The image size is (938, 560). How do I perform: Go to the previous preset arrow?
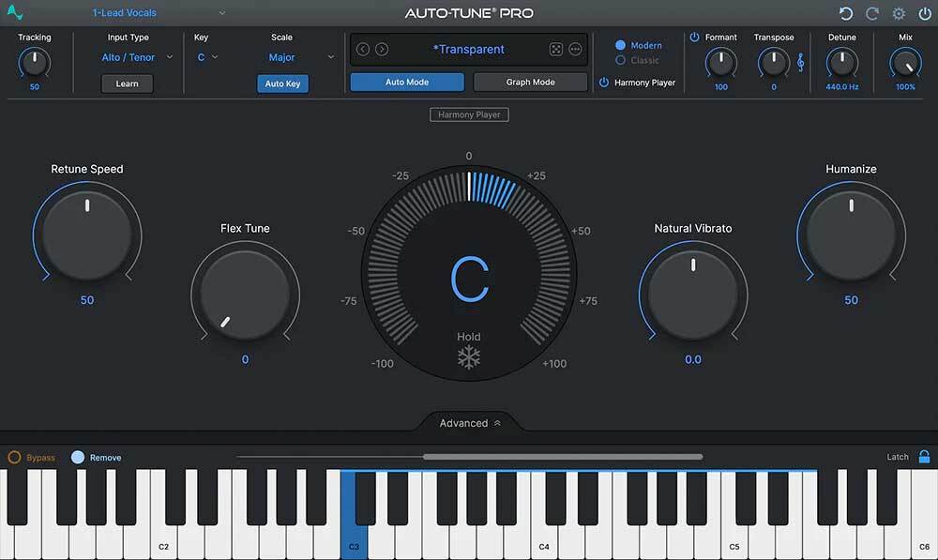(x=363, y=50)
